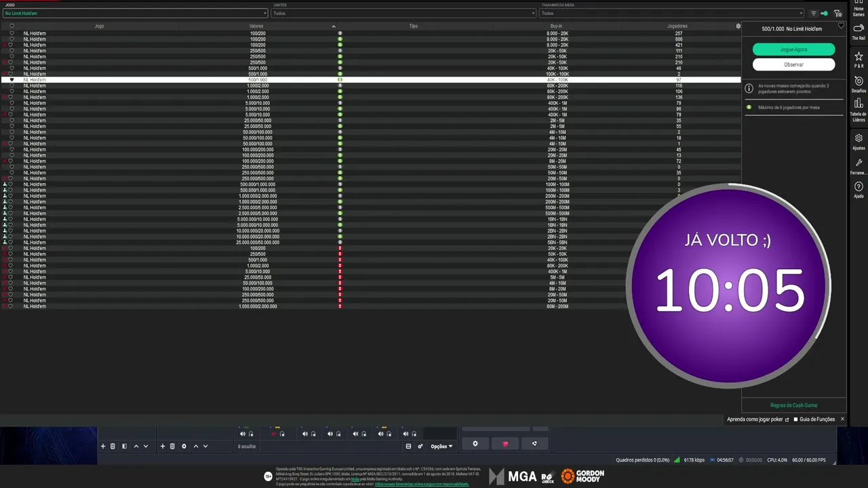Open Home Games in the sidebar
Viewport: 868px width, 488px height.
click(859, 8)
